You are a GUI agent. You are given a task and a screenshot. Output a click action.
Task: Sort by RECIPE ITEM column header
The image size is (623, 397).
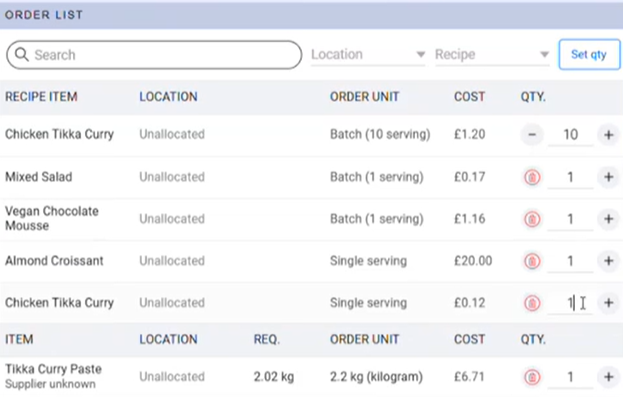(x=41, y=97)
